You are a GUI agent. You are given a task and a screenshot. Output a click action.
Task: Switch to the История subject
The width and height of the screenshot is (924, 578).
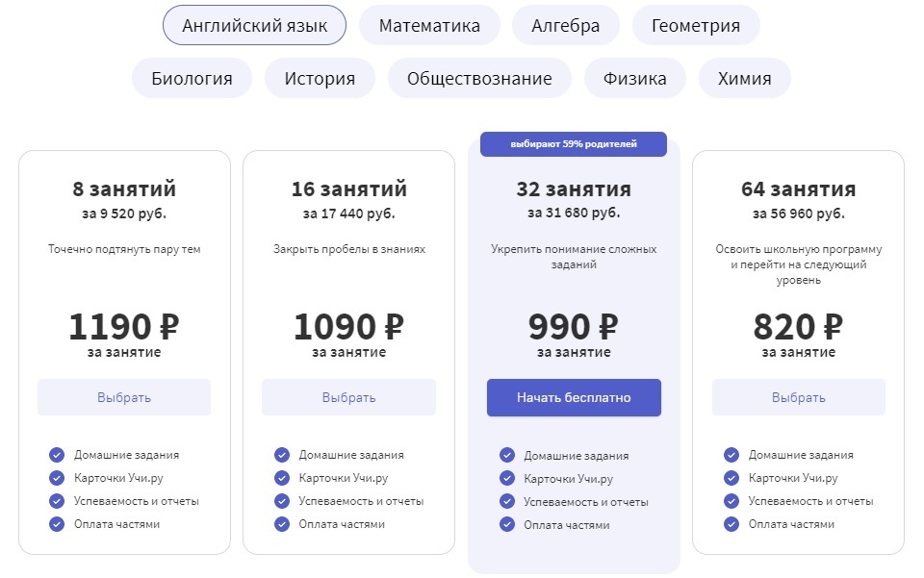coord(320,79)
